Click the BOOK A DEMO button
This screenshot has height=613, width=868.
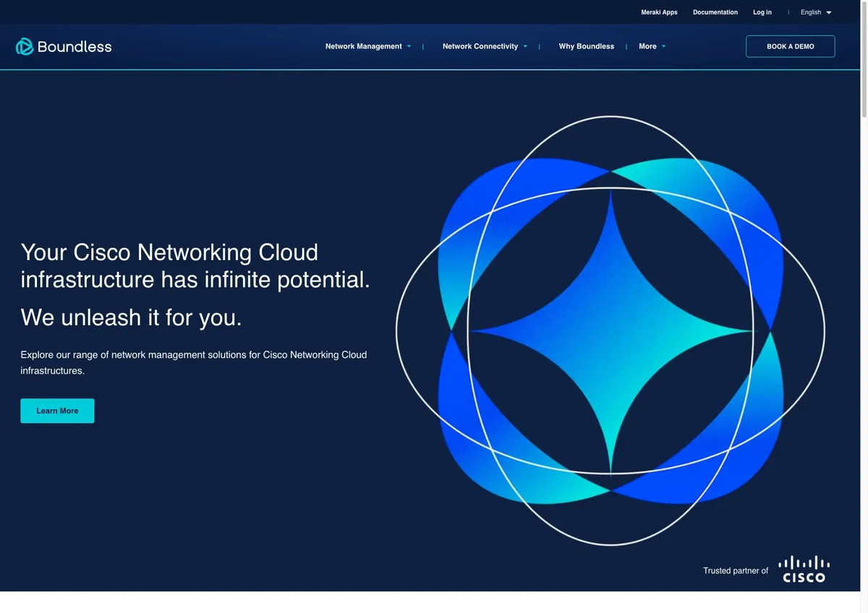(x=791, y=46)
